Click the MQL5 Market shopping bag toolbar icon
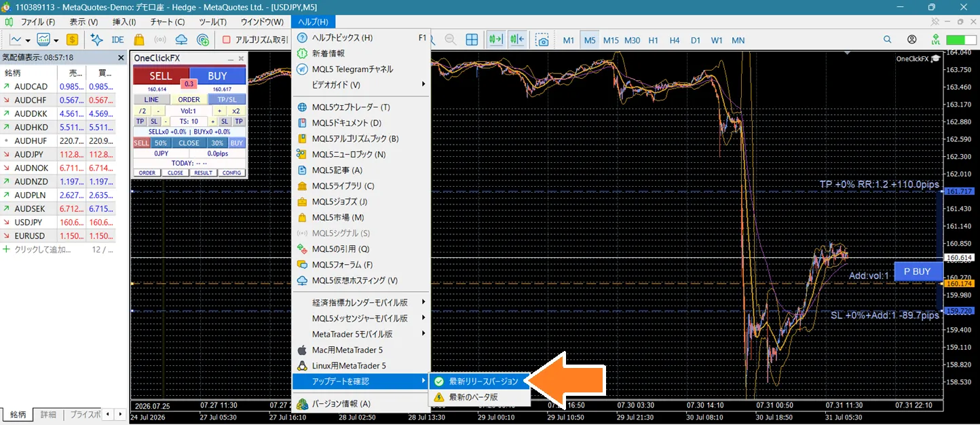 point(139,39)
